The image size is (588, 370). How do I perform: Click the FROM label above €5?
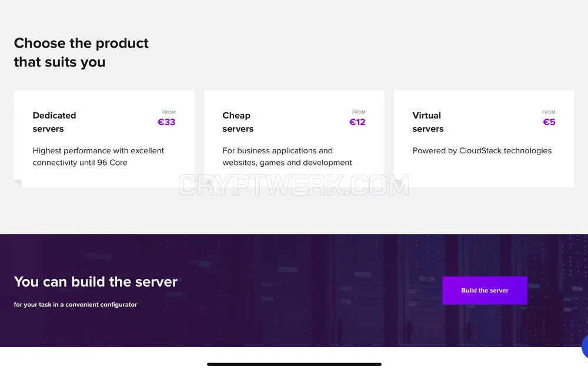tap(549, 112)
